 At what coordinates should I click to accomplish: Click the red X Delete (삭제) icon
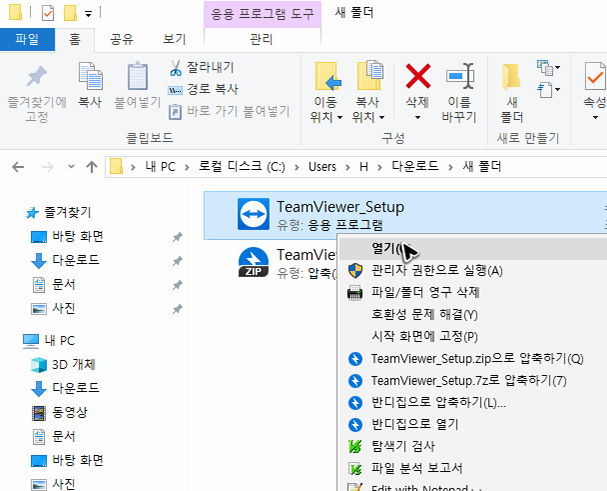point(418,76)
